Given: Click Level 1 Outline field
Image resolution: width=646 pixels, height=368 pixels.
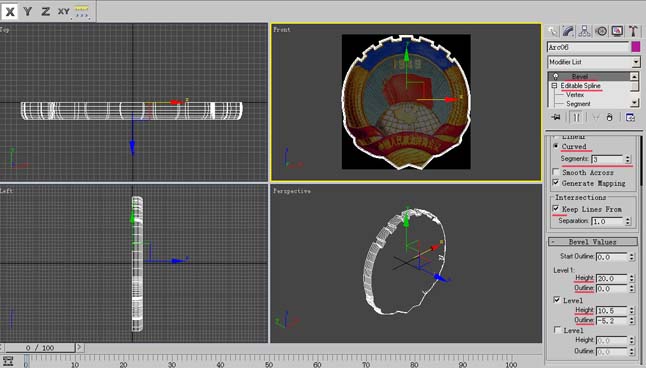Looking at the screenshot, I should click(611, 288).
